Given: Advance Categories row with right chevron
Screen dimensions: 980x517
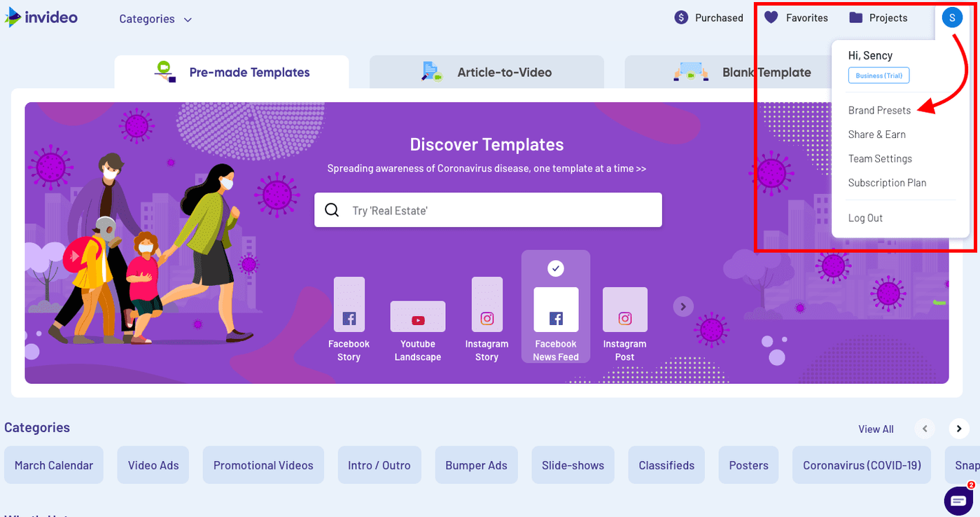Looking at the screenshot, I should [x=958, y=428].
